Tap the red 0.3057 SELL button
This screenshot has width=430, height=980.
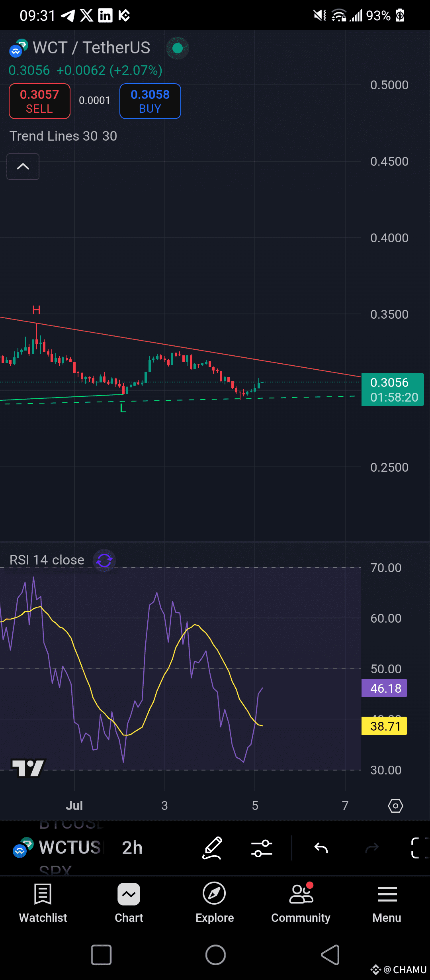coord(39,101)
